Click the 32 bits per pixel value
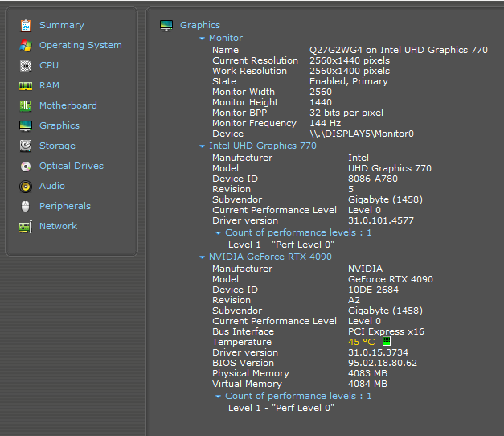The height and width of the screenshot is (436, 504). click(346, 113)
